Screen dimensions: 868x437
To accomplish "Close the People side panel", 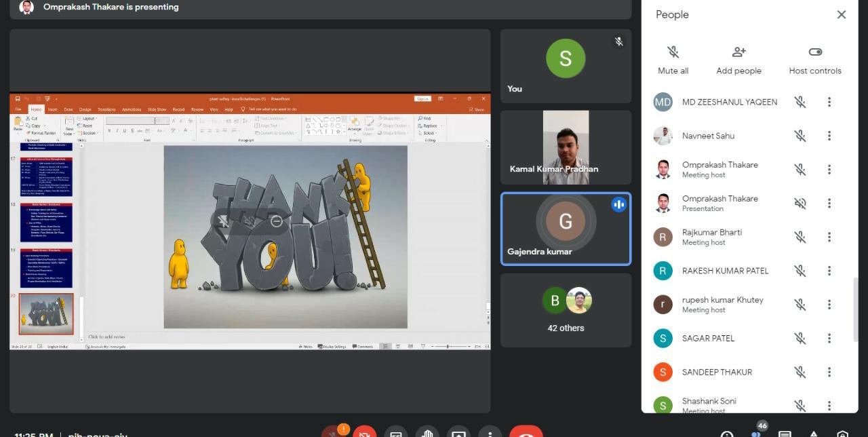I will [841, 15].
